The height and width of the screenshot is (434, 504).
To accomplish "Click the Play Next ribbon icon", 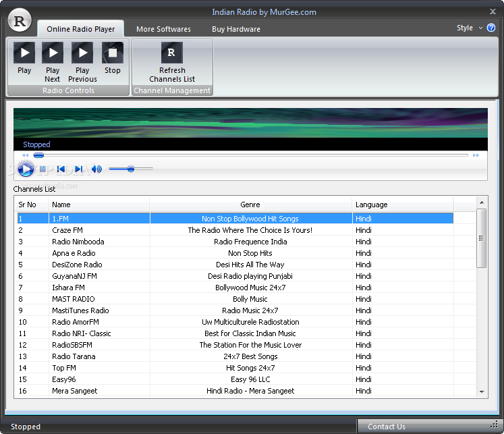I will [x=53, y=53].
